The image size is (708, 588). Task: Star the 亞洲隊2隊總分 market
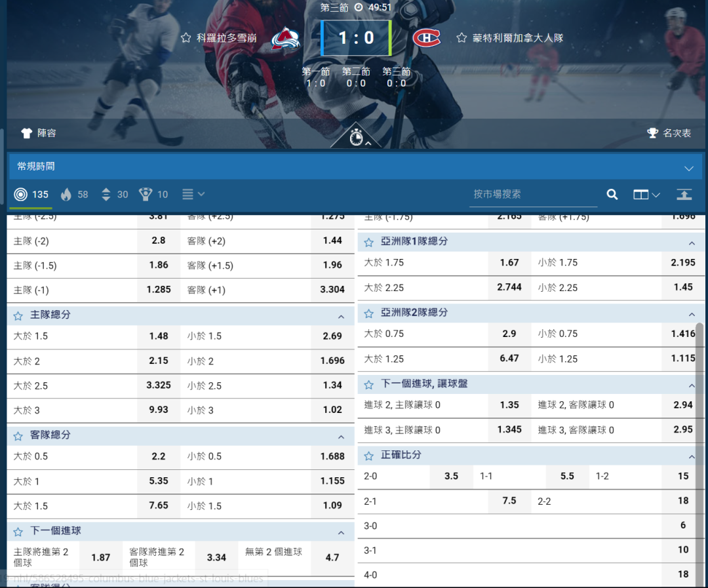click(369, 313)
